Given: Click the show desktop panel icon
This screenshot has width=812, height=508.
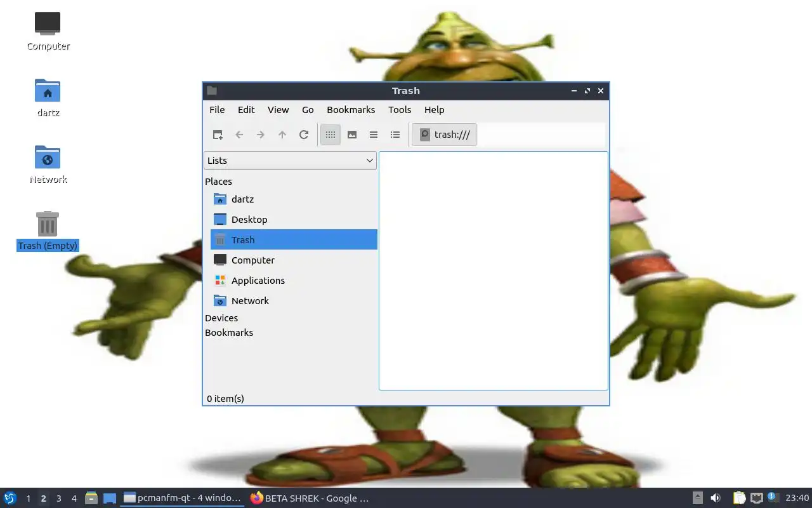Looking at the screenshot, I should 109,498.
